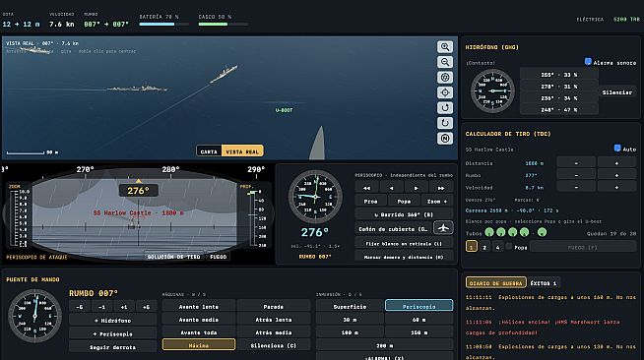This screenshot has width=644, height=360.
Task: Select salvo size 1
Action: tap(472, 247)
